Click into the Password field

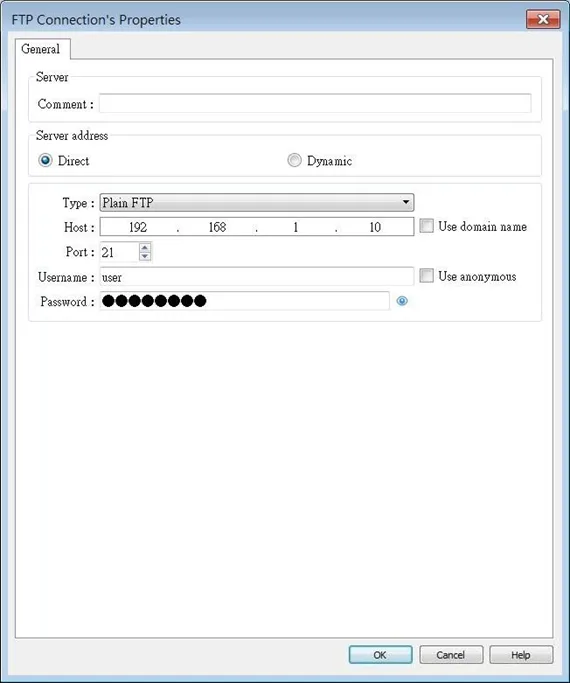click(x=244, y=301)
